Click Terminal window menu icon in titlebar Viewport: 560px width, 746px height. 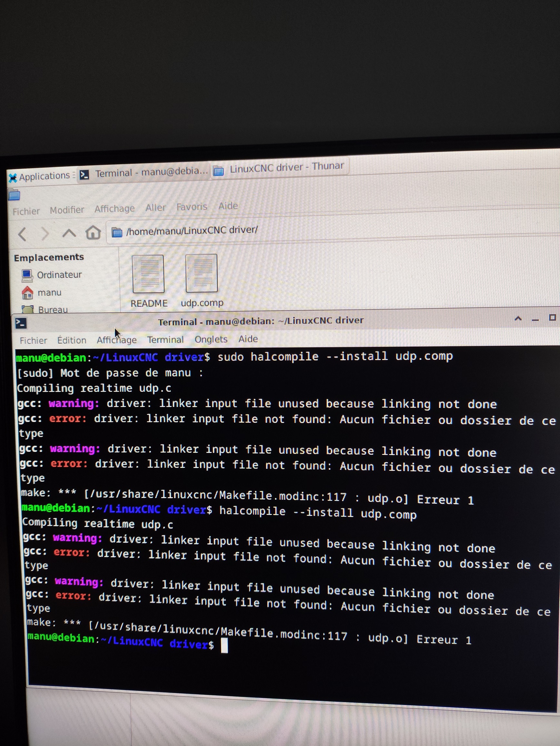tap(21, 323)
